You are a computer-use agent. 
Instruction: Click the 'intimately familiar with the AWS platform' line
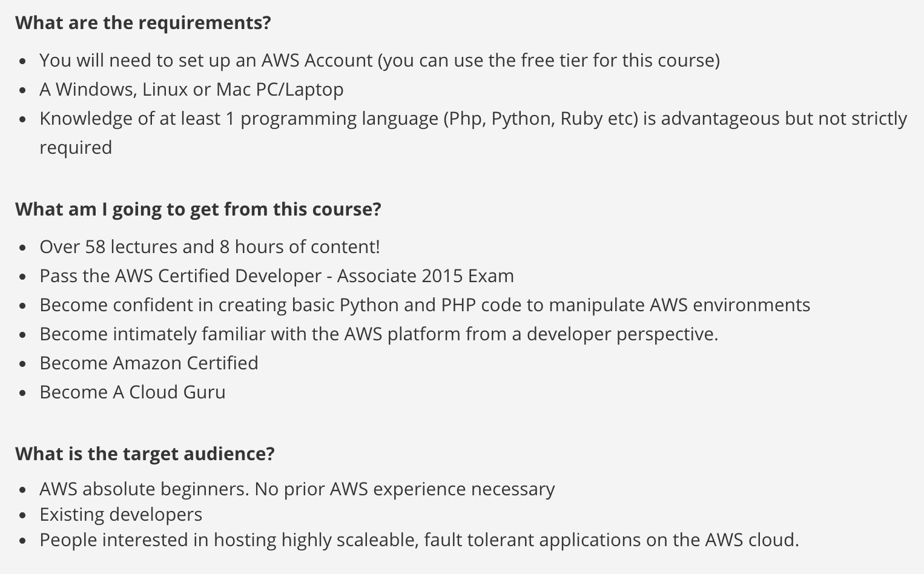tap(378, 334)
